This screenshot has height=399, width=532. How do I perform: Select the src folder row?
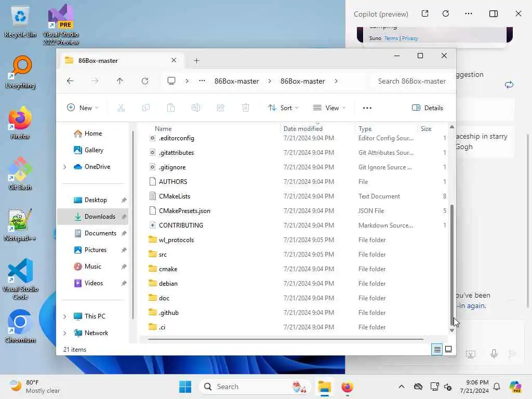[297, 255]
